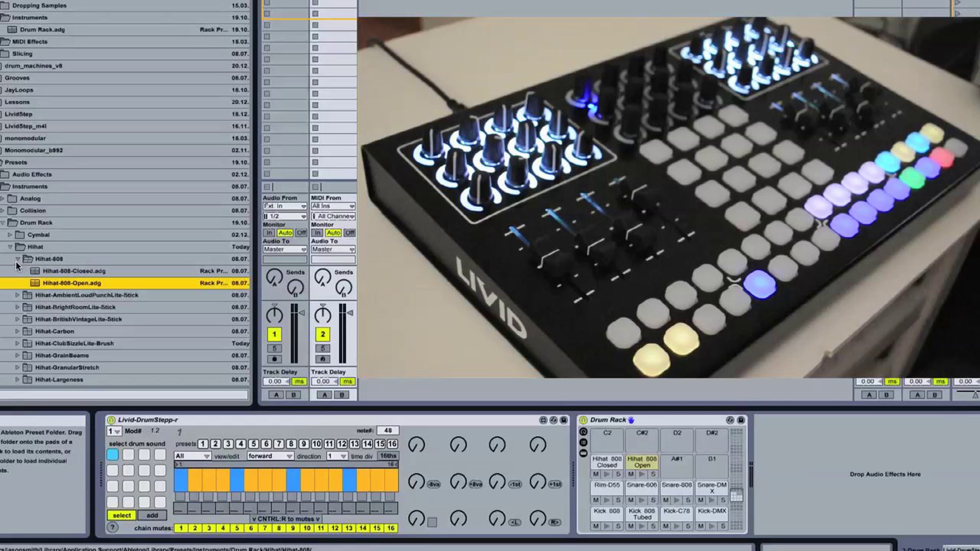Toggle the Drum Rack device activator
Viewport: 980px width, 551px height.
[583, 420]
